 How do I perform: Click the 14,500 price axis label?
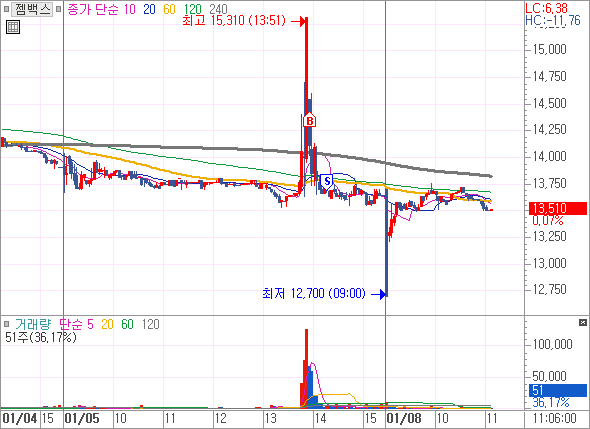550,103
